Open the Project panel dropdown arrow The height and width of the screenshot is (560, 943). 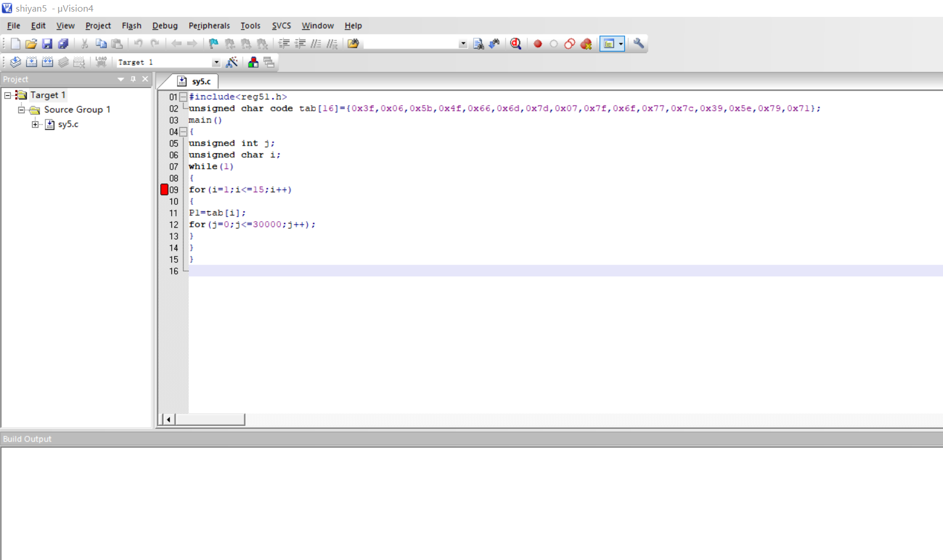[x=121, y=79]
